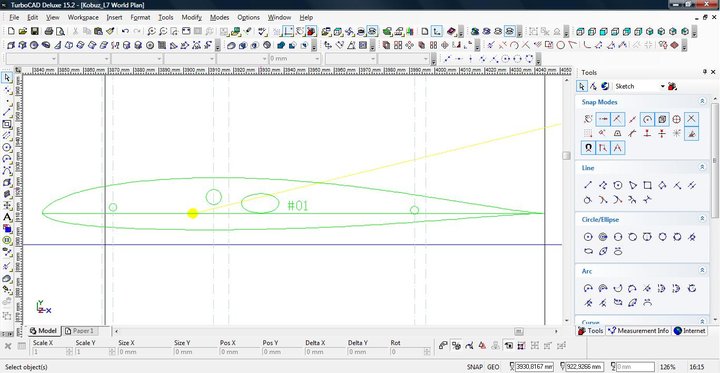
Task: Open the Modify menu
Action: 191,17
